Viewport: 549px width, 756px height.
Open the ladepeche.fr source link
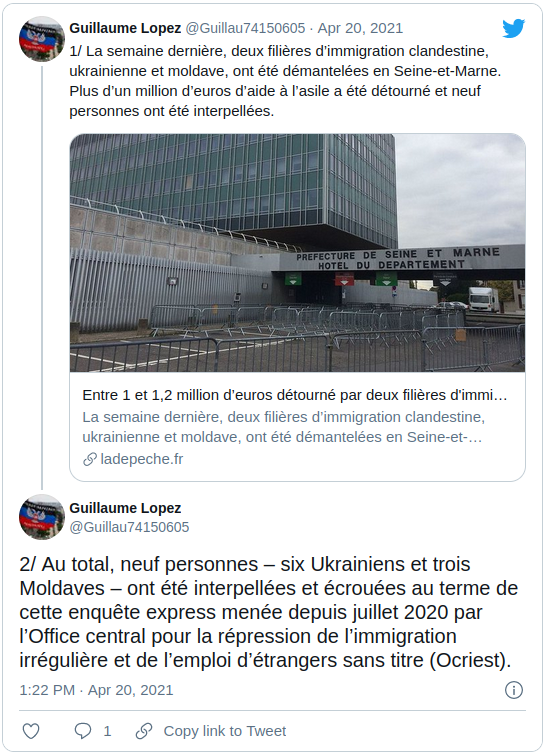click(x=142, y=459)
